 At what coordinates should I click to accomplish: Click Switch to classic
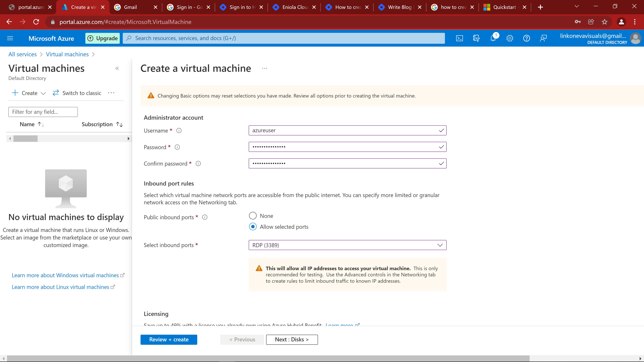point(77,93)
